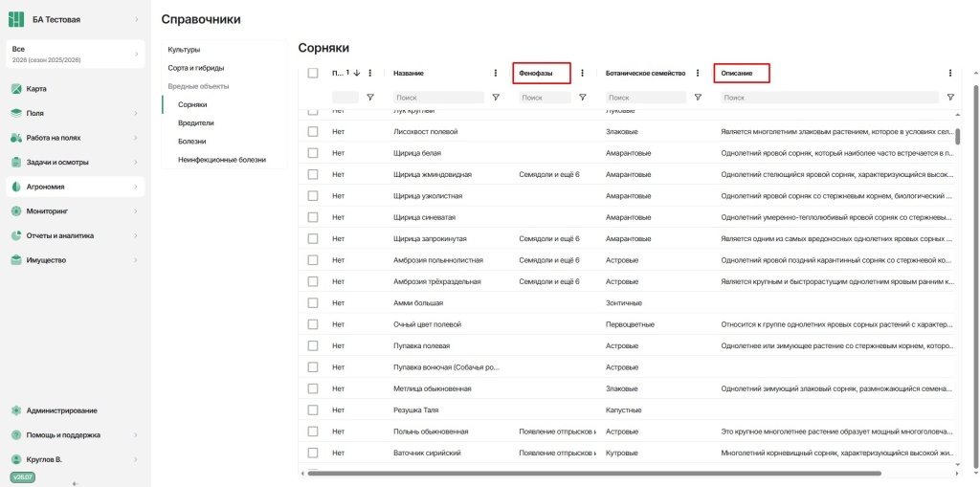Expand the Отчеты и аналитика chevron
Image resolution: width=980 pixels, height=487 pixels.
[x=136, y=235]
